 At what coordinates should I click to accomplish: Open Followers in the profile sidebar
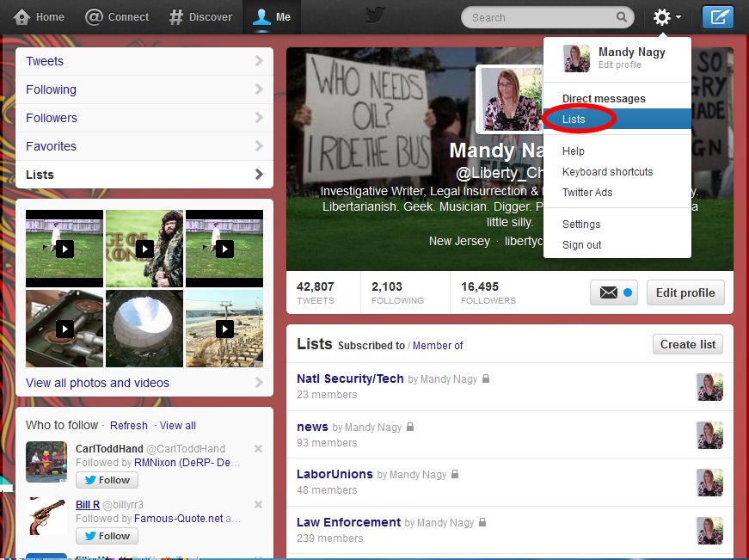point(144,118)
